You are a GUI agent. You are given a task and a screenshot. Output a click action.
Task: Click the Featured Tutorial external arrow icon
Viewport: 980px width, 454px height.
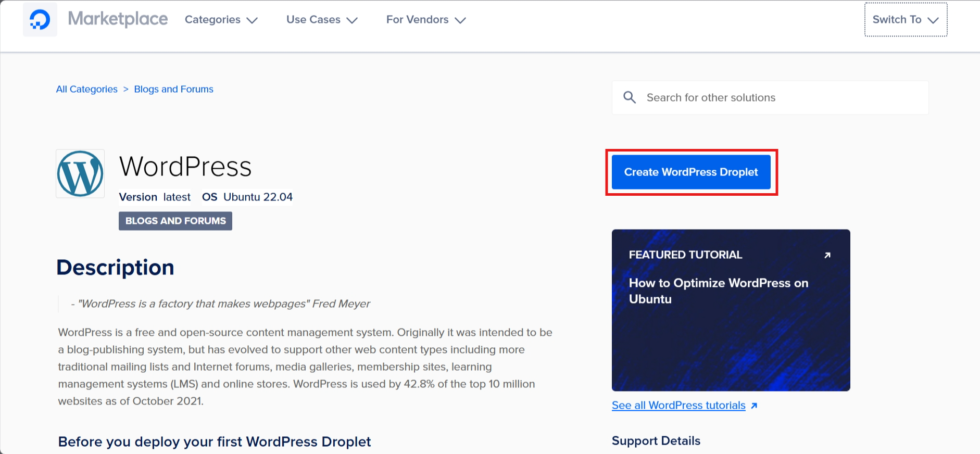click(827, 255)
